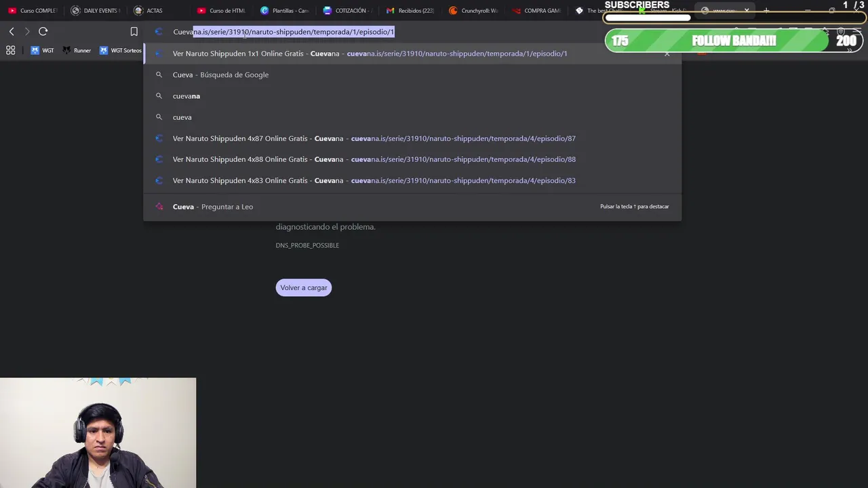Viewport: 868px width, 488px height.
Task: Open Naruto Shippuden 4x87 suggestion
Action: coord(412,138)
